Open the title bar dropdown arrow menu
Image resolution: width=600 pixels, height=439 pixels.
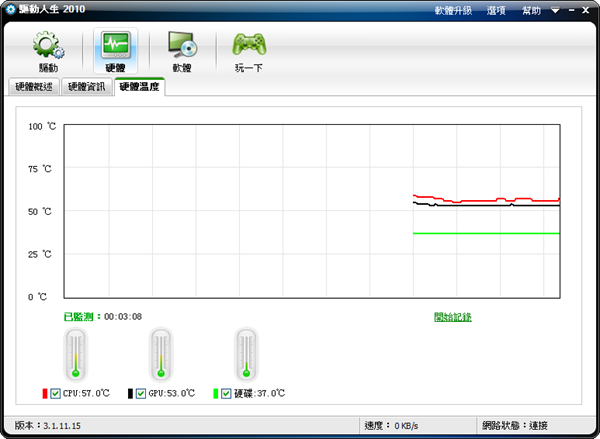coord(555,10)
